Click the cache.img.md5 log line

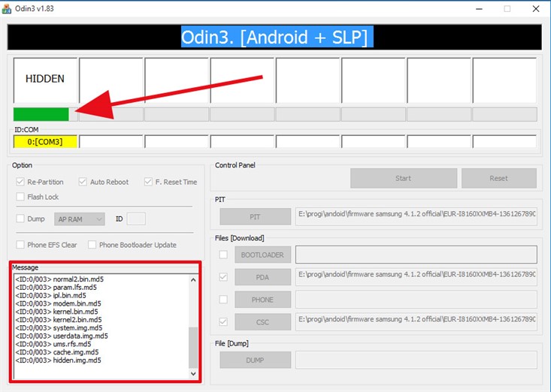pos(57,352)
